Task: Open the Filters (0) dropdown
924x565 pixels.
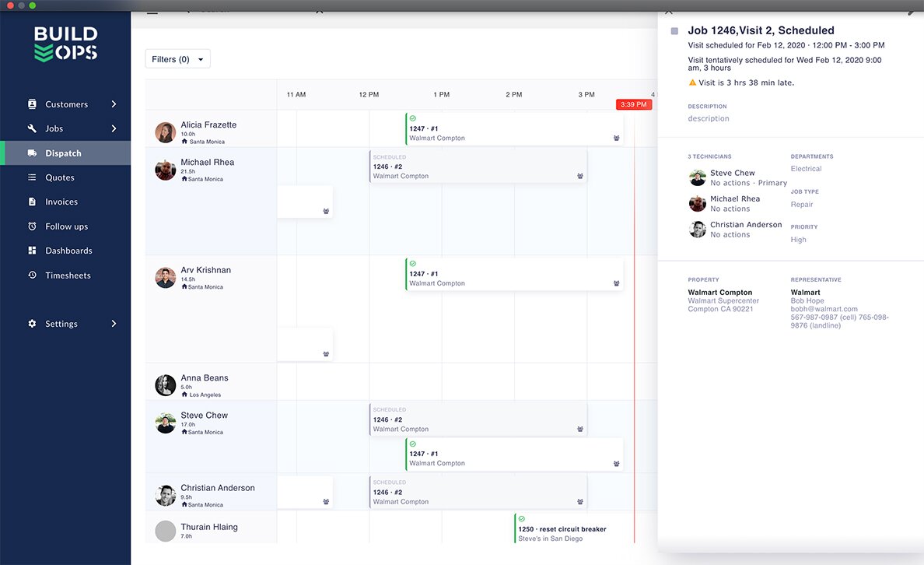Action: 177,59
